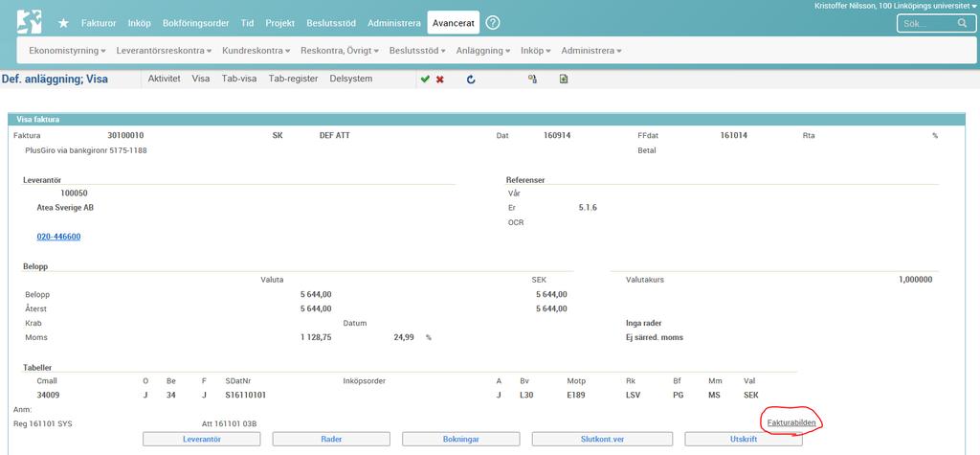Expand the Beslutsstöd dropdown in submenu bar
This screenshot has height=455, width=980.
point(417,51)
